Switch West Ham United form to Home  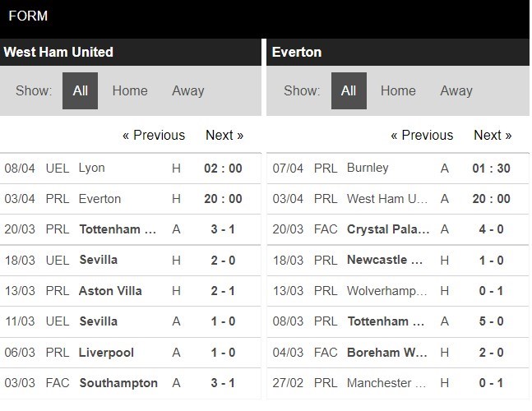pyautogui.click(x=130, y=90)
